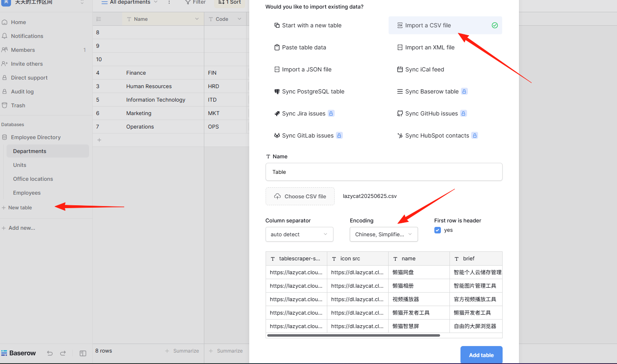Click the lock badge beside Sync HubSpot contacts
Screen dimensions: 617x364
[x=474, y=135]
